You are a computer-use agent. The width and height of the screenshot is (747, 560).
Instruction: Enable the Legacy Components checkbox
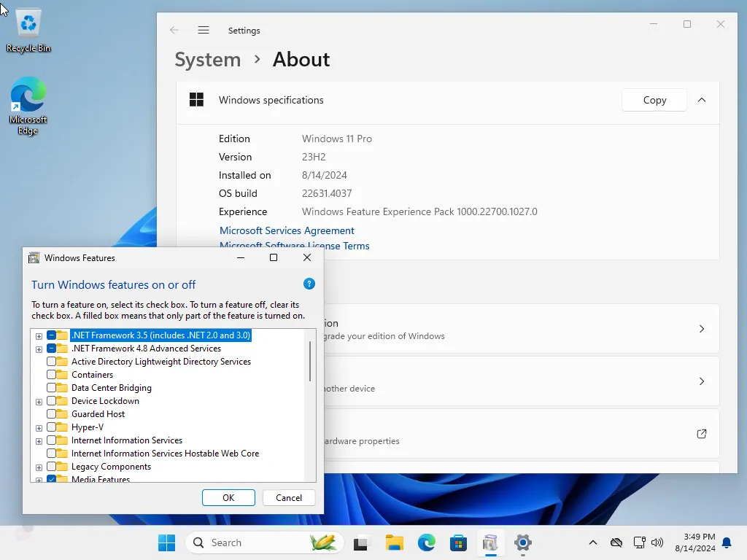[x=52, y=467]
